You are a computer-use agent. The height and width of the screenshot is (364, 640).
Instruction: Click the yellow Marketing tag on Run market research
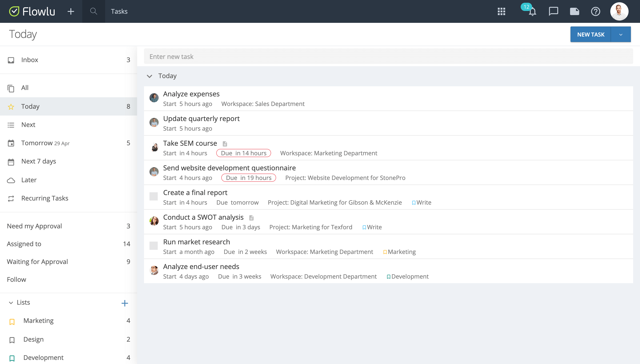[400, 252]
